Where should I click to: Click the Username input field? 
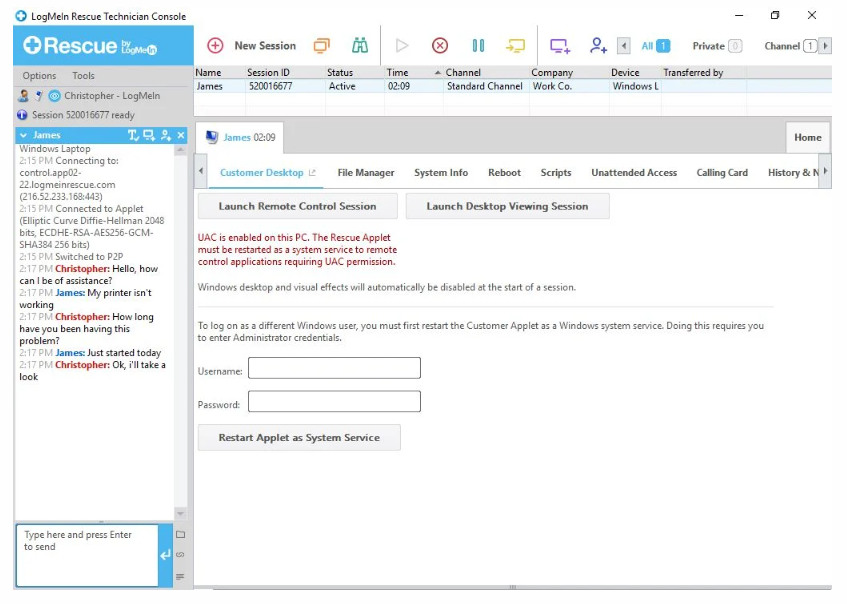pos(334,368)
